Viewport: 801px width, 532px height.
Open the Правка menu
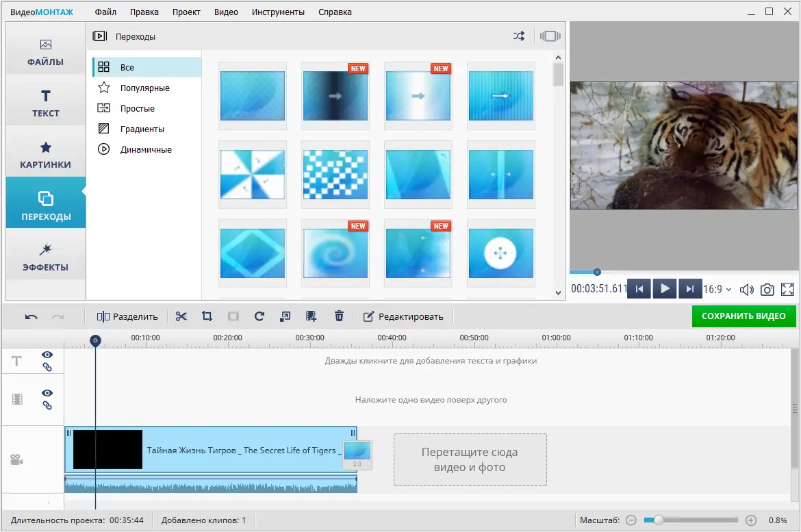point(144,12)
